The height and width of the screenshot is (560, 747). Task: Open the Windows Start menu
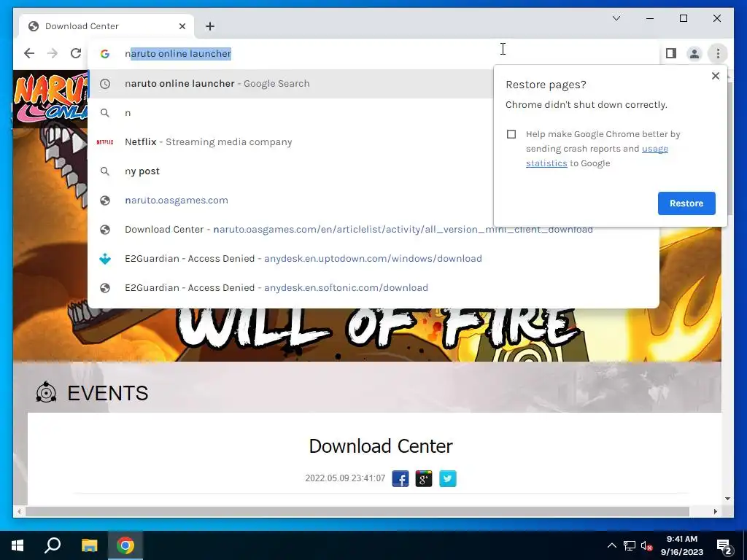click(x=18, y=545)
